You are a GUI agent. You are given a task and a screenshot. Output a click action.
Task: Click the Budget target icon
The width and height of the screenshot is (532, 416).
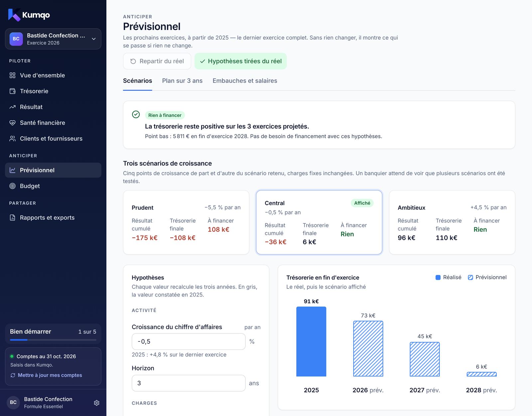click(12, 186)
